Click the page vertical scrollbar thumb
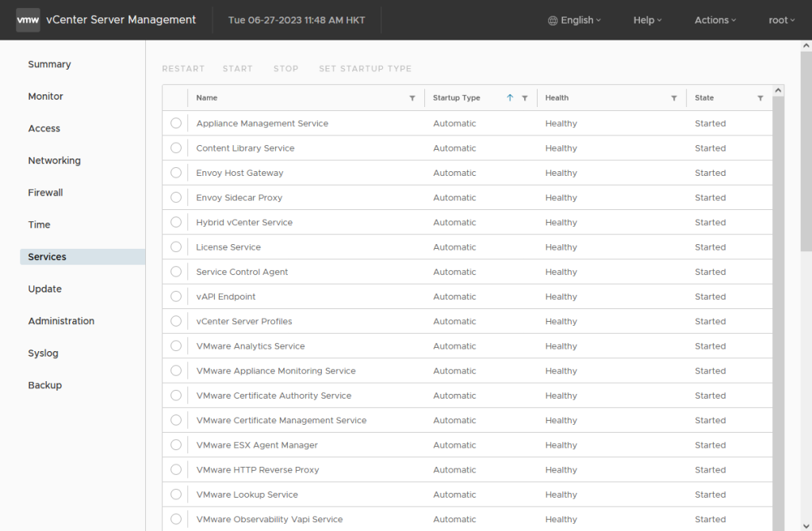Screen dimensions: 812x531 [x=806, y=151]
